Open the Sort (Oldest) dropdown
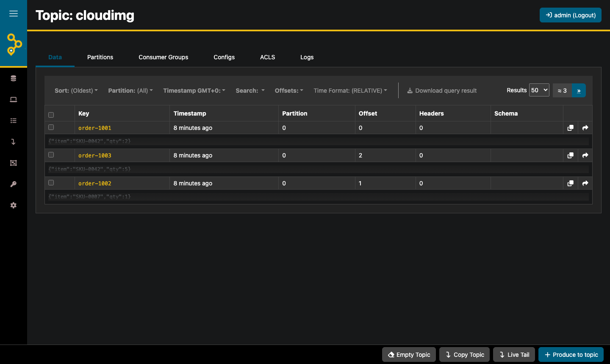Viewport: 610px width, 364px height. [76, 91]
